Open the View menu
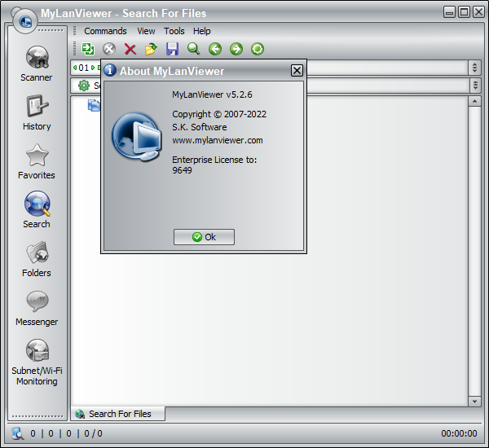 click(146, 31)
